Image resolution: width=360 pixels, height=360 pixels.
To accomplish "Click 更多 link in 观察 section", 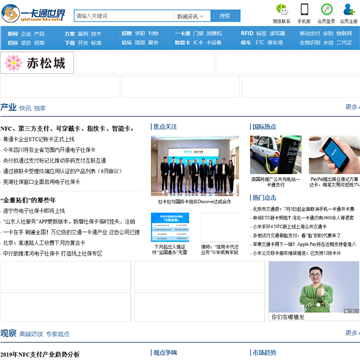I will [352, 333].
